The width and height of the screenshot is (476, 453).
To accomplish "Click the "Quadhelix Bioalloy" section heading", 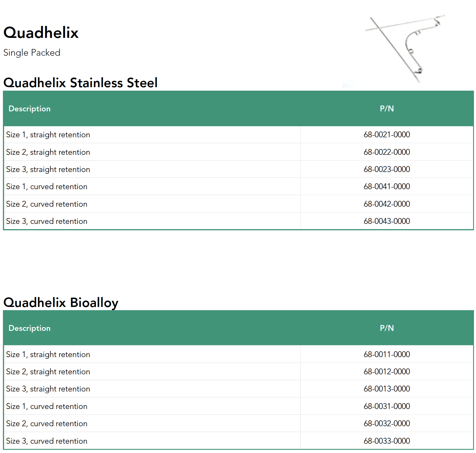I will pos(61,303).
